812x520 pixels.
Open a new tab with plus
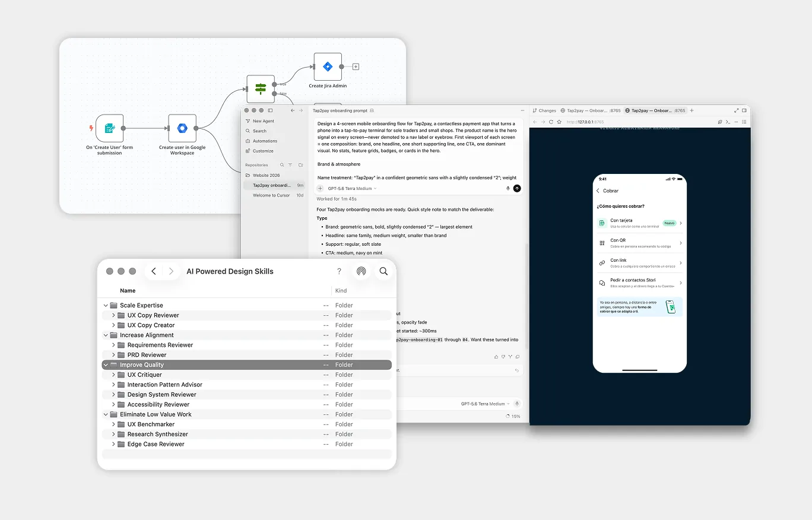(x=692, y=110)
